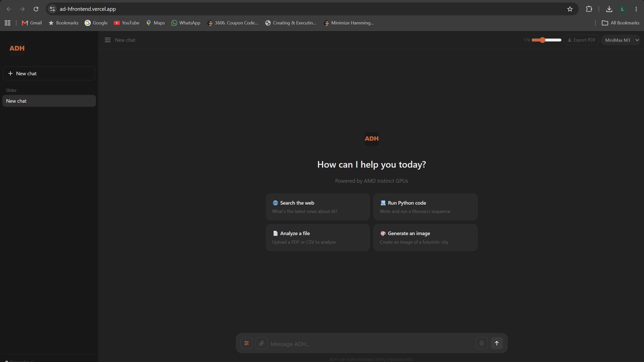Open the Maps bookmark
This screenshot has width=644, height=362.
pos(155,23)
